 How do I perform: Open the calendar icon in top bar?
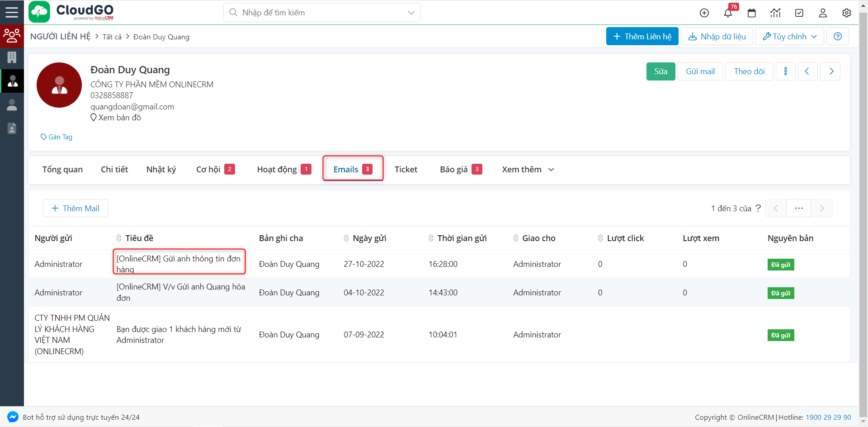(x=752, y=13)
